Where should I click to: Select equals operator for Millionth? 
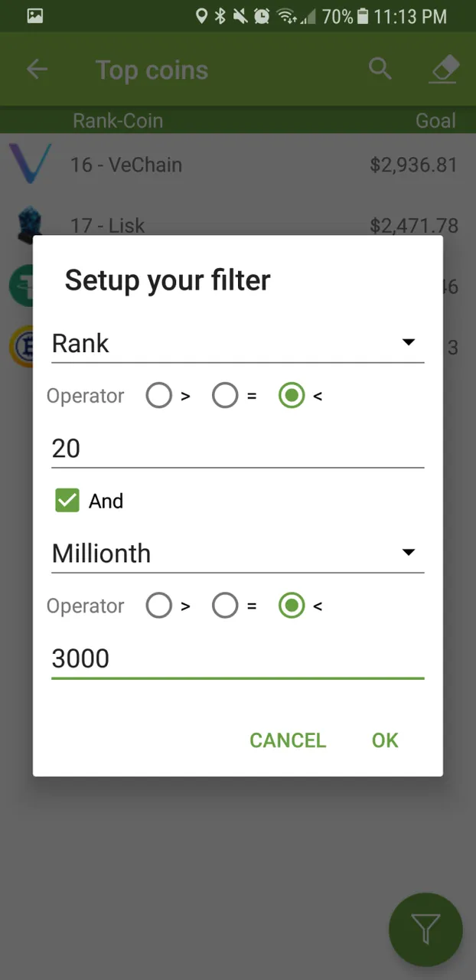(225, 606)
